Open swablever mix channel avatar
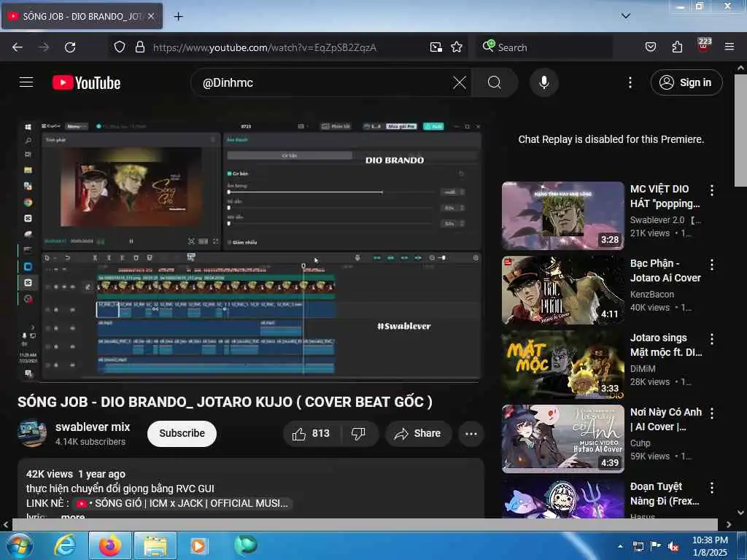 (32, 433)
